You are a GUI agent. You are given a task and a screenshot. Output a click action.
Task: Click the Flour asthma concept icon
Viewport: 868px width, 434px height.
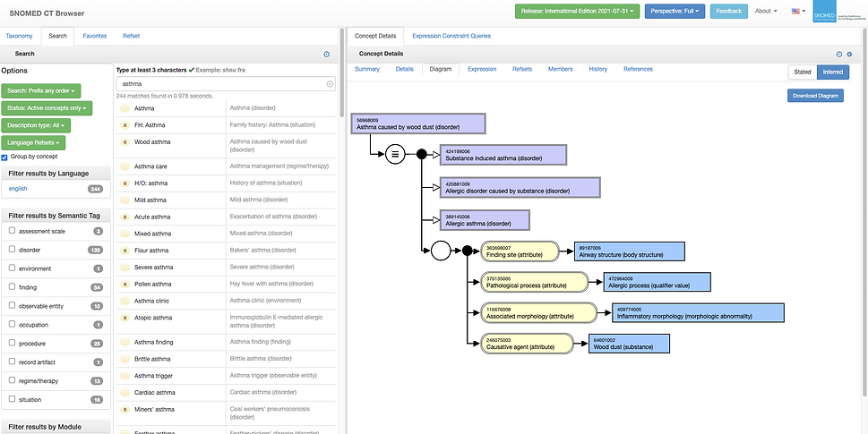[x=125, y=251]
